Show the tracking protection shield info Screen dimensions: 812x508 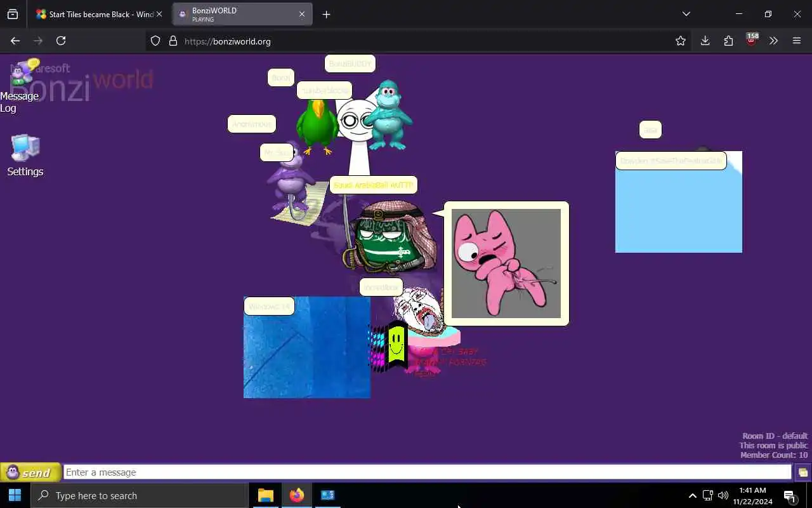pyautogui.click(x=155, y=41)
